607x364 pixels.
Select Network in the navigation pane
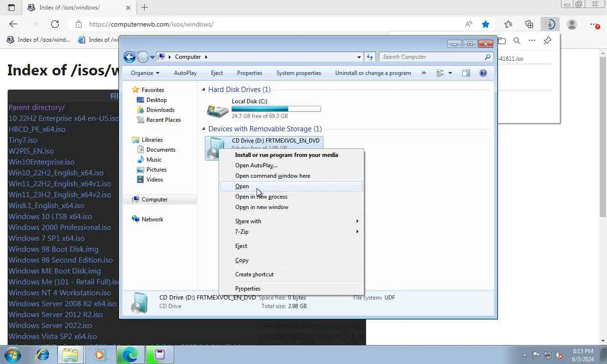[152, 219]
